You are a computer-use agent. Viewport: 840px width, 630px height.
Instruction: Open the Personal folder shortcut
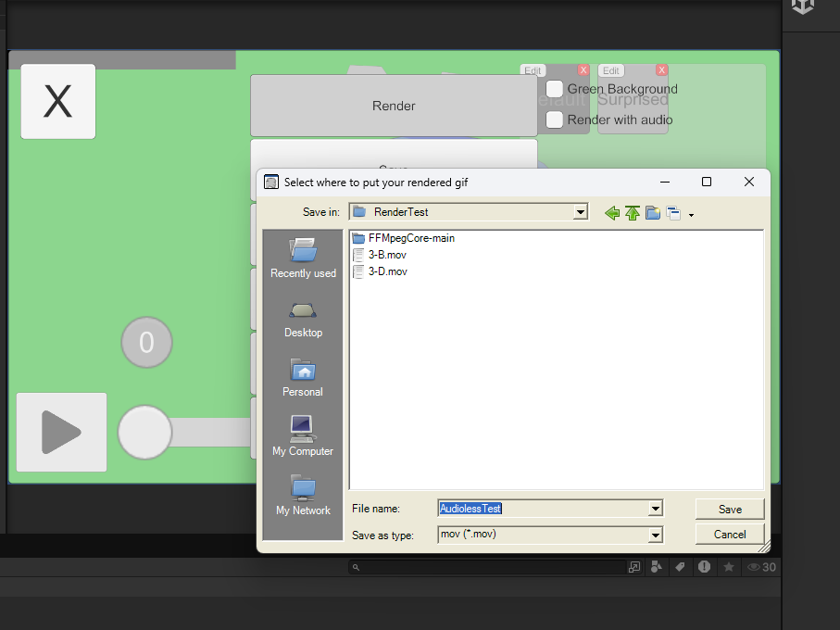pyautogui.click(x=303, y=378)
